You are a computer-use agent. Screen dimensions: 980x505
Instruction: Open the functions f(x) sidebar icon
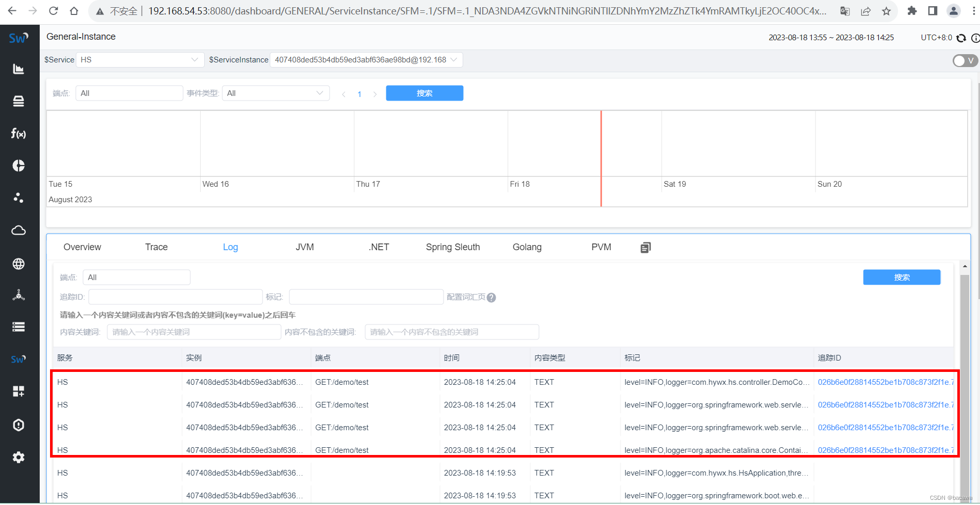pyautogui.click(x=19, y=134)
